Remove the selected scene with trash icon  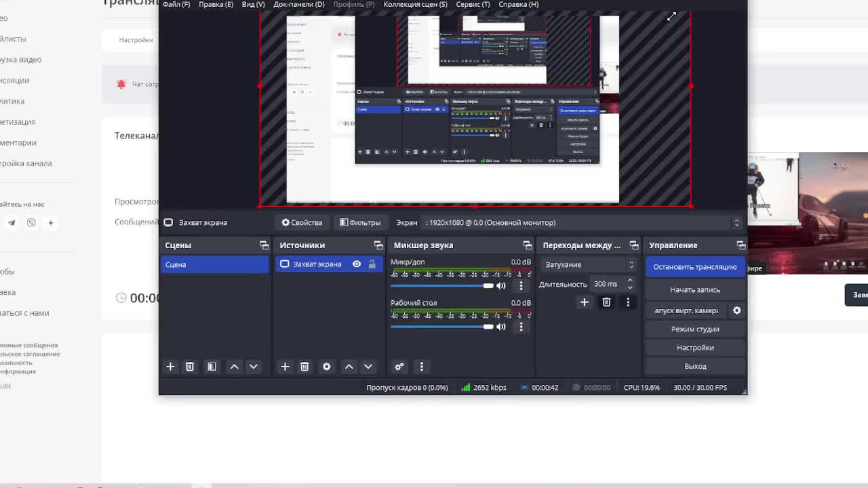click(x=190, y=367)
